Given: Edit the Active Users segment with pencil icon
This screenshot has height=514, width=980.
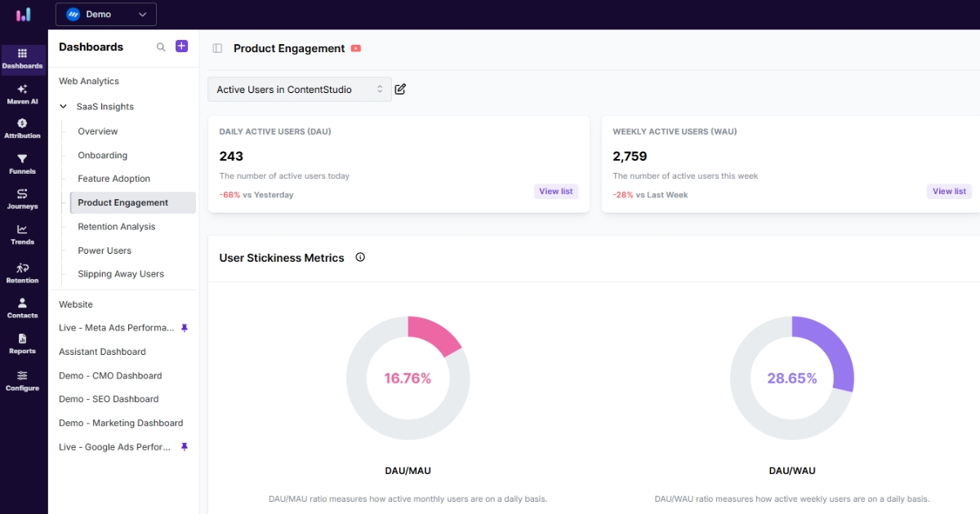Looking at the screenshot, I should pyautogui.click(x=400, y=89).
